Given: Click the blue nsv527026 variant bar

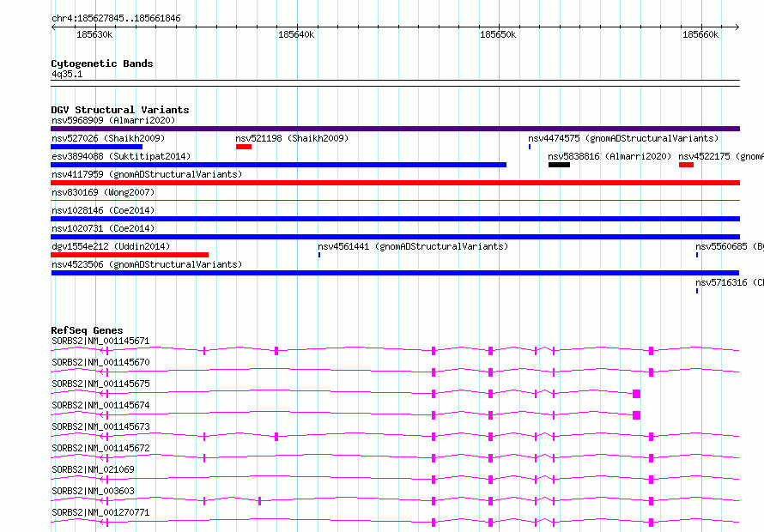Looking at the screenshot, I should tap(96, 147).
